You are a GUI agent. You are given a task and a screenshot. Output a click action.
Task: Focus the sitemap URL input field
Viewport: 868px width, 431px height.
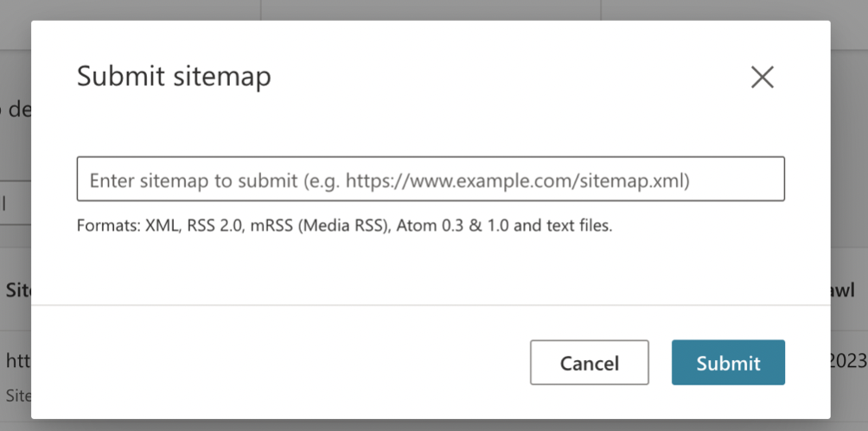coord(431,180)
